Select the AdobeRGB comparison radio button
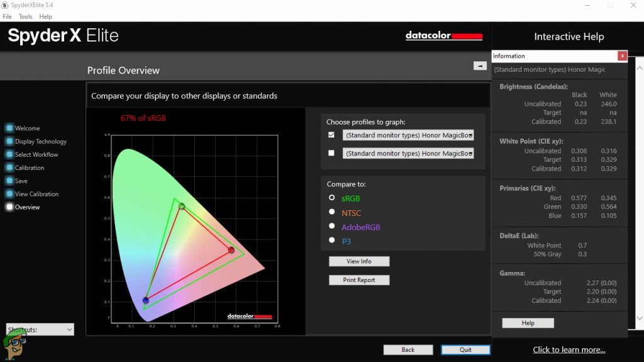 (332, 226)
